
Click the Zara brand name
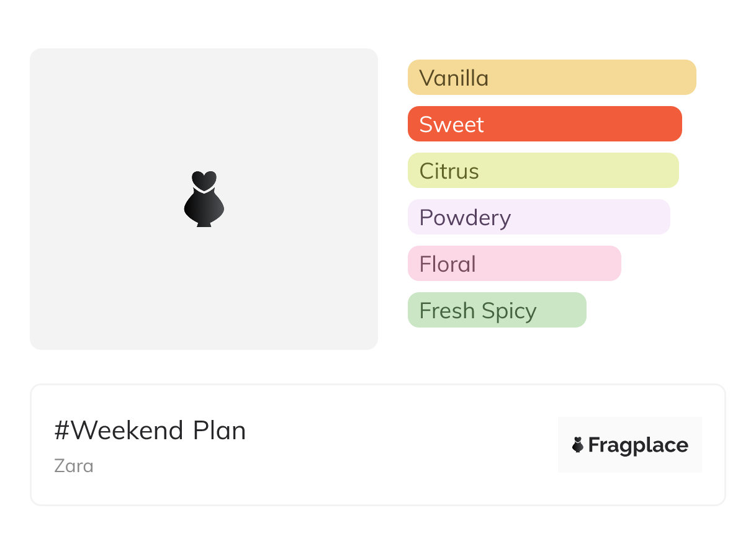click(x=74, y=465)
